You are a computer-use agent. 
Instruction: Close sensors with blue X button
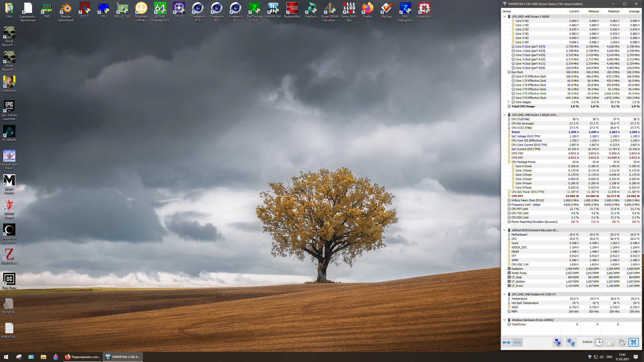pyautogui.click(x=633, y=342)
